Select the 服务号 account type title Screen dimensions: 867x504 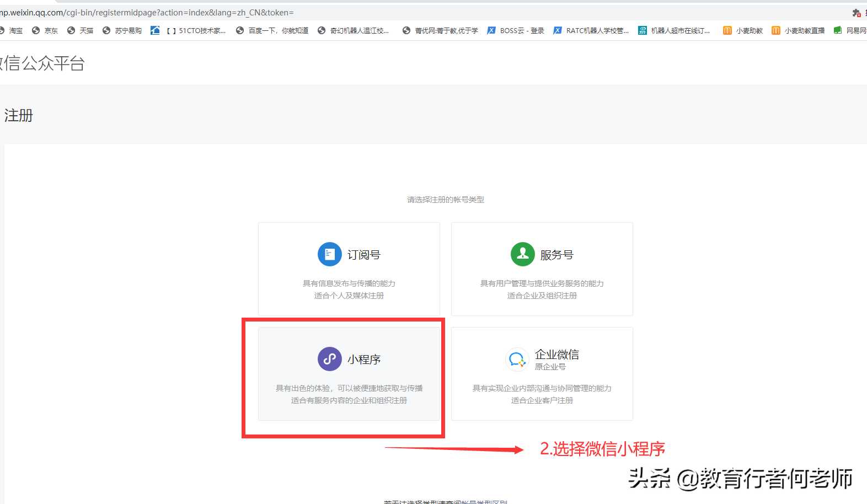point(557,255)
